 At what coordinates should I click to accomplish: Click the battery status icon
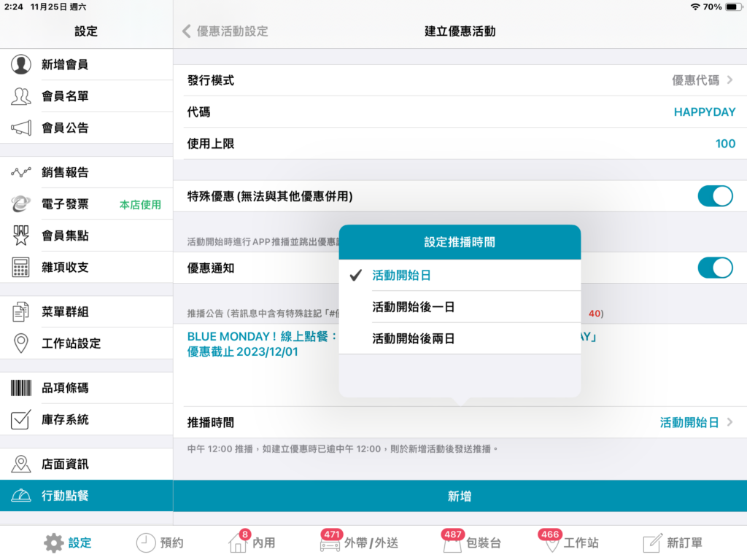coord(733,7)
